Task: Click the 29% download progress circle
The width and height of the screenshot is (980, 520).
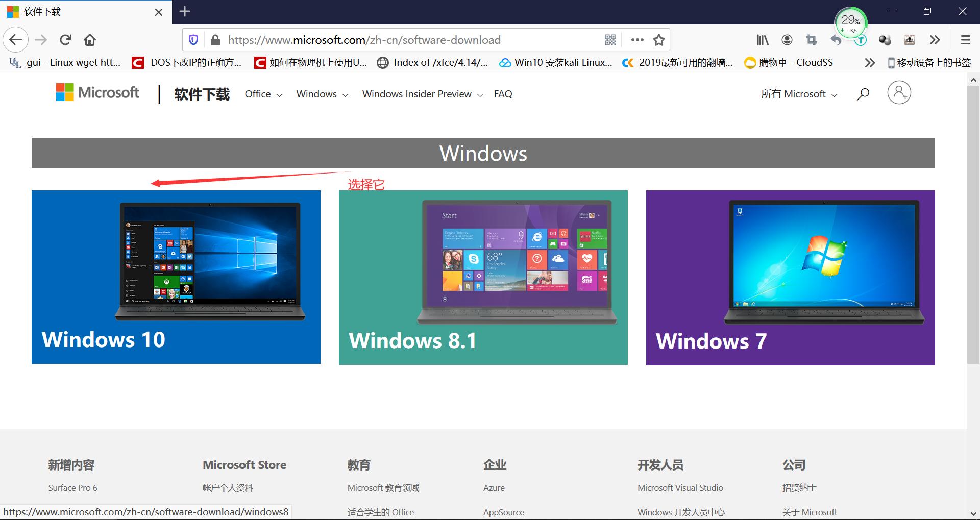Action: click(850, 21)
